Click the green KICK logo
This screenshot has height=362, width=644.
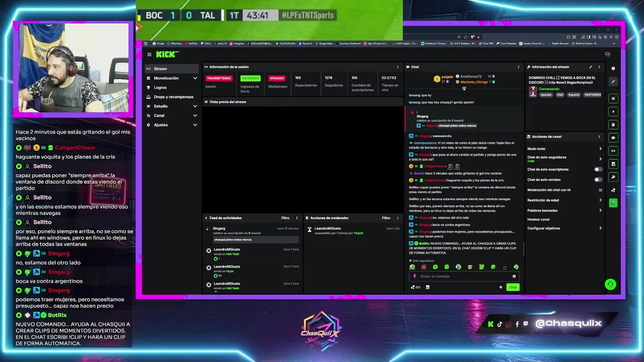167,54
